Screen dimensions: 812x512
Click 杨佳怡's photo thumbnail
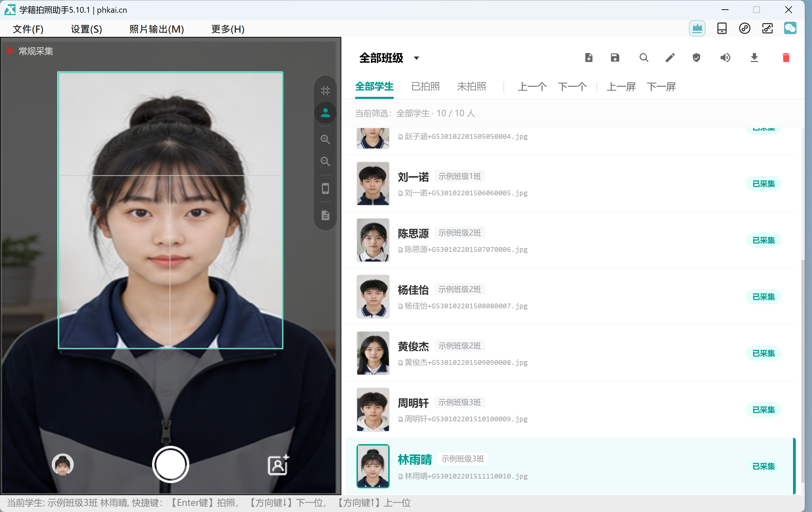373,297
